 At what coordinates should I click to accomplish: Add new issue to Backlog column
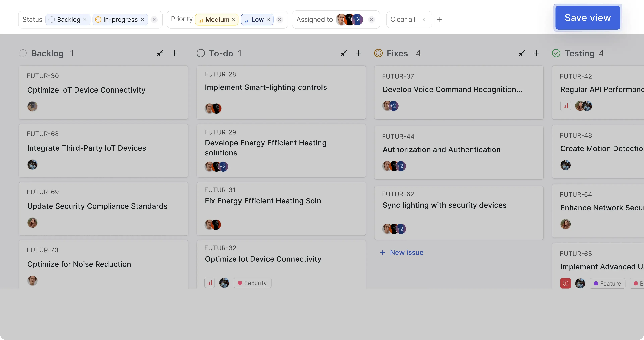[x=174, y=53]
